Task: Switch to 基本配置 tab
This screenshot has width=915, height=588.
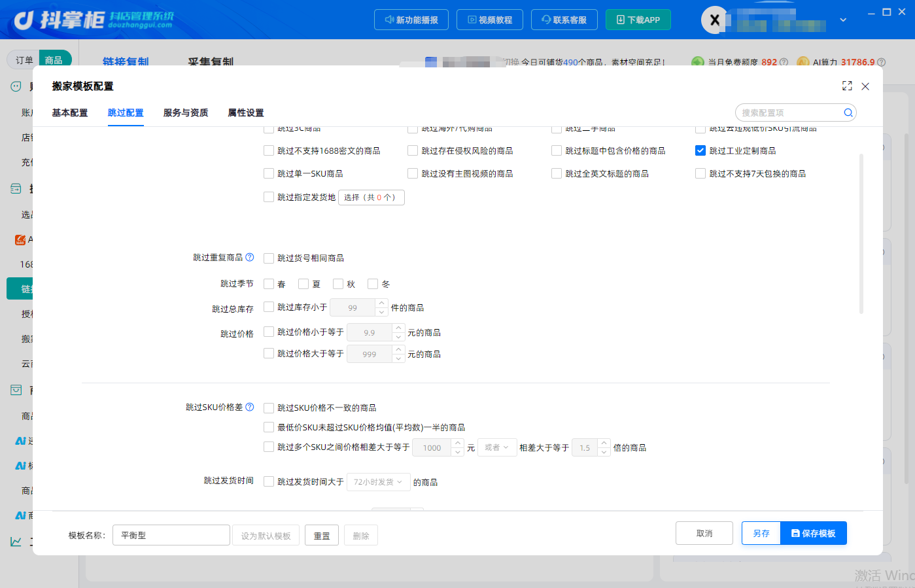Action: pos(70,112)
